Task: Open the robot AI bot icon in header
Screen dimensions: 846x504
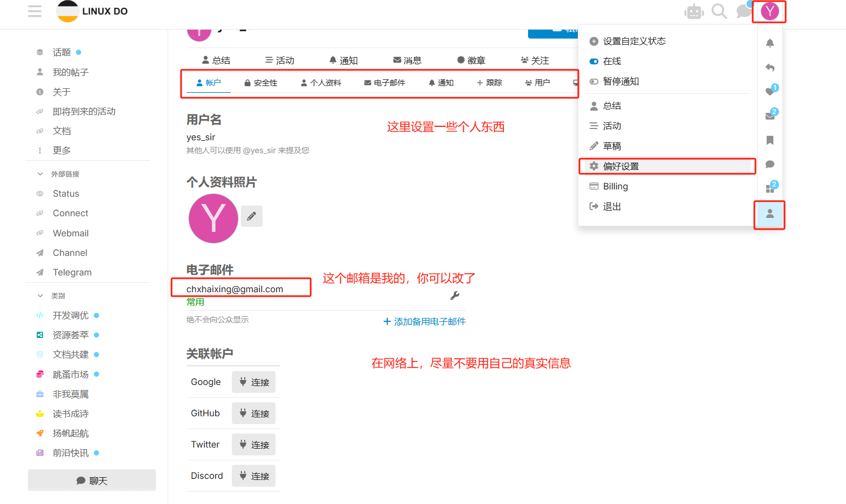Action: tap(694, 12)
